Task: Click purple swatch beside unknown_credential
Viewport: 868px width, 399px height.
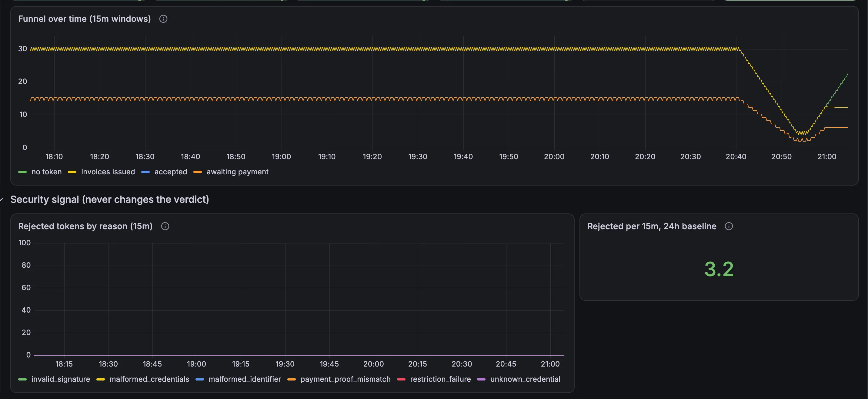Action: point(481,379)
